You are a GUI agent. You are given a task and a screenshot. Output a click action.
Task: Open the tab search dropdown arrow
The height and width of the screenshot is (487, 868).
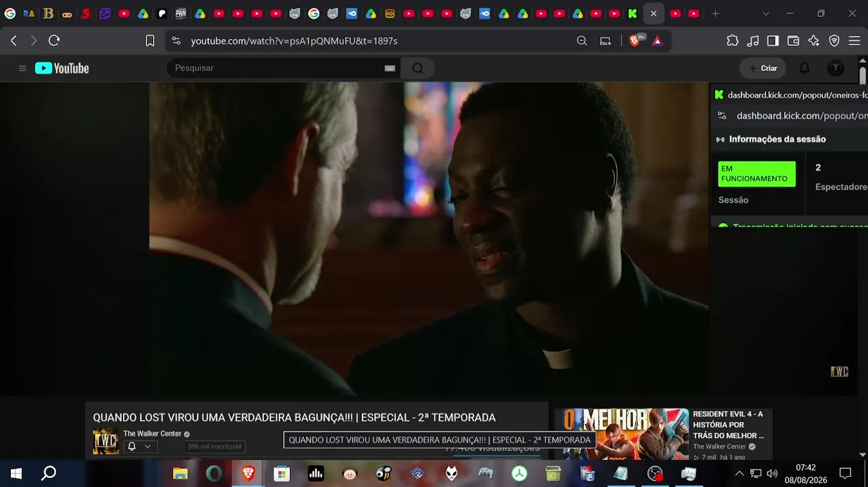(766, 14)
